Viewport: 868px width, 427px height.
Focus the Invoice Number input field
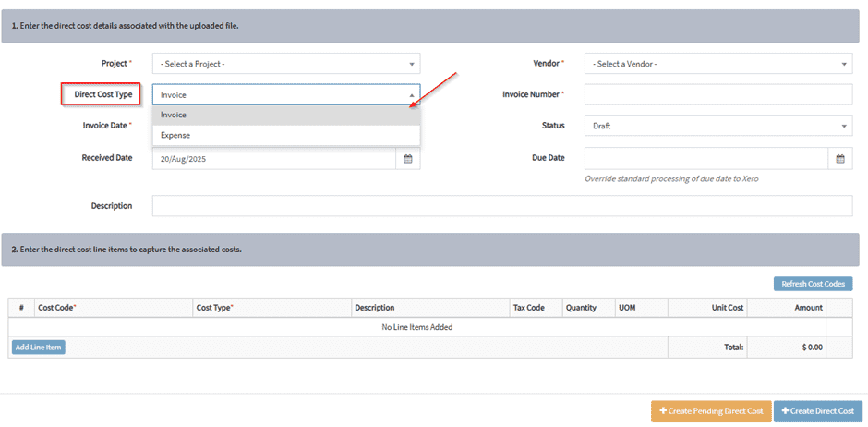point(718,94)
